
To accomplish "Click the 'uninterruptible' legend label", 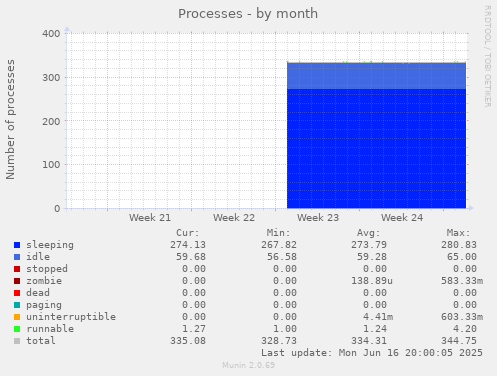I will tap(71, 317).
